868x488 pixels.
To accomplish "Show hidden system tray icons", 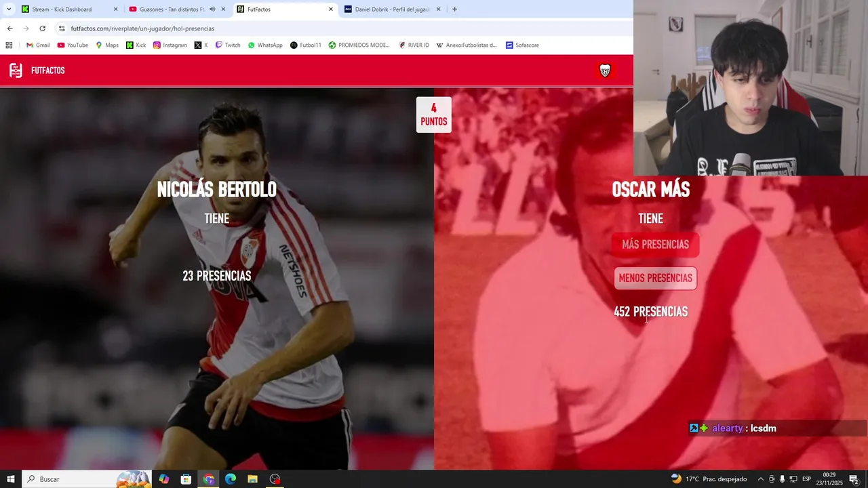I will (760, 479).
